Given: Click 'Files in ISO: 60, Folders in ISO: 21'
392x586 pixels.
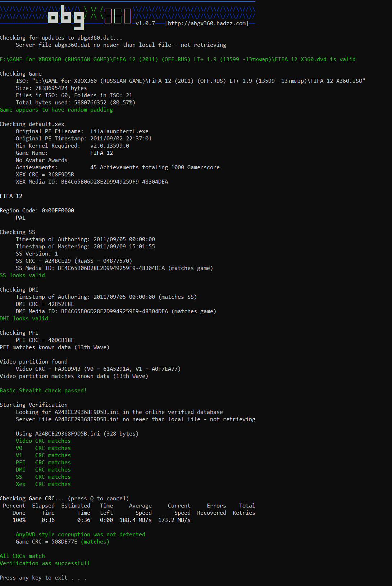Looking at the screenshot, I should 74,95.
